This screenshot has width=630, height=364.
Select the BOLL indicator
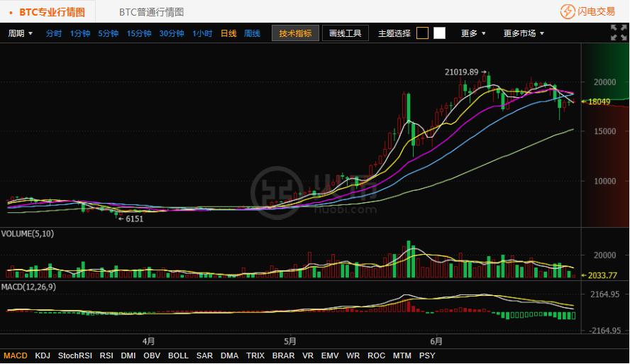point(178,355)
